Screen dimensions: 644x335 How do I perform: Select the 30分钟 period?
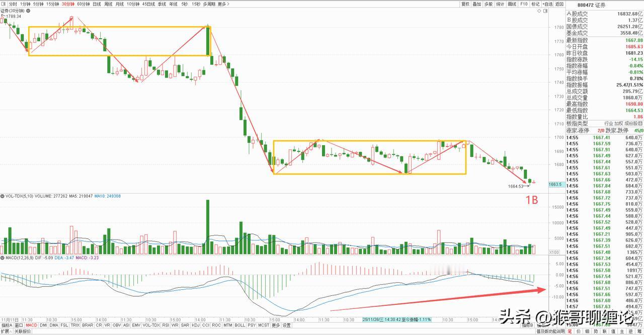(68, 4)
